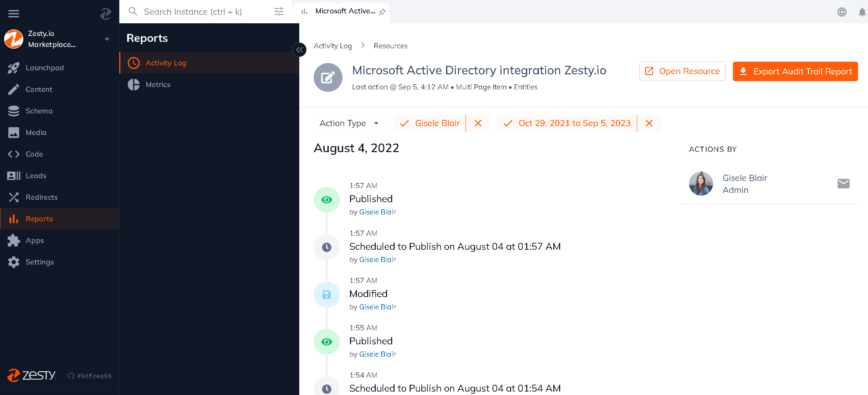Image resolution: width=868 pixels, height=395 pixels.
Task: Click Export Audit Trail Report button
Action: click(795, 71)
